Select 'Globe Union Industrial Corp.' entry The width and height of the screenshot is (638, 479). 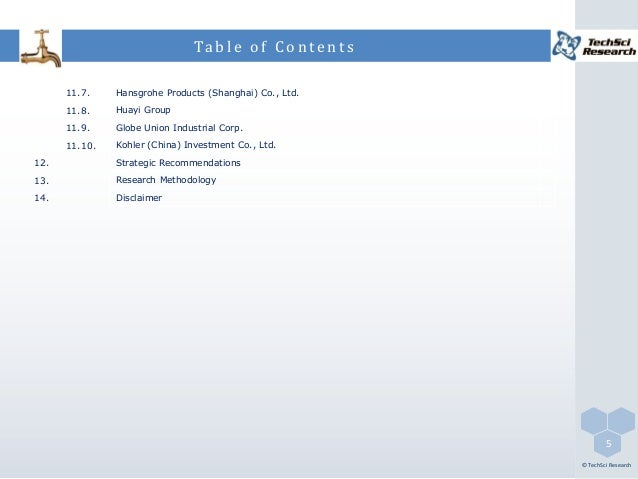179,128
